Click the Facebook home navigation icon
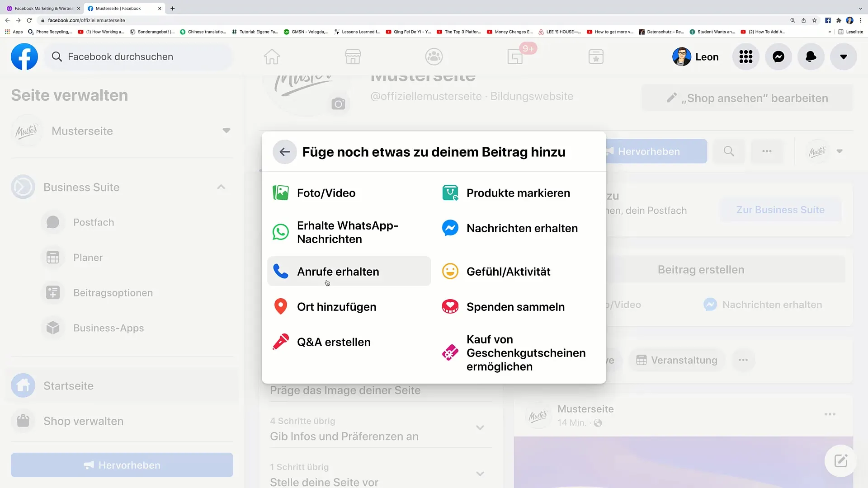868x488 pixels. tap(272, 56)
